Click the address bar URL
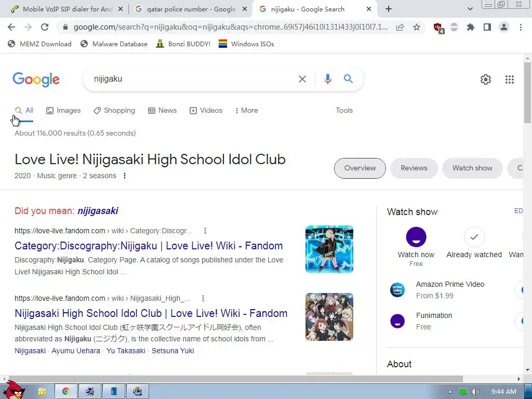 pos(231,27)
